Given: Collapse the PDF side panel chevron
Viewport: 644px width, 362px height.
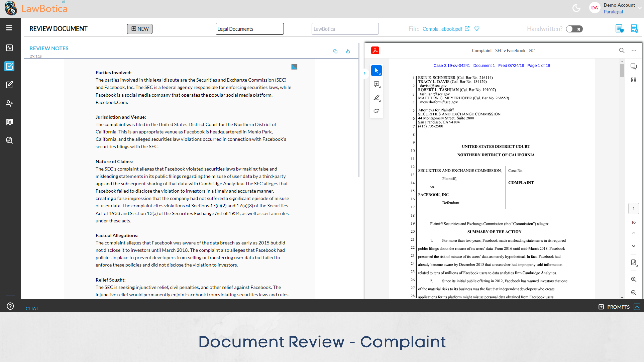Looking at the screenshot, I should pyautogui.click(x=364, y=73).
